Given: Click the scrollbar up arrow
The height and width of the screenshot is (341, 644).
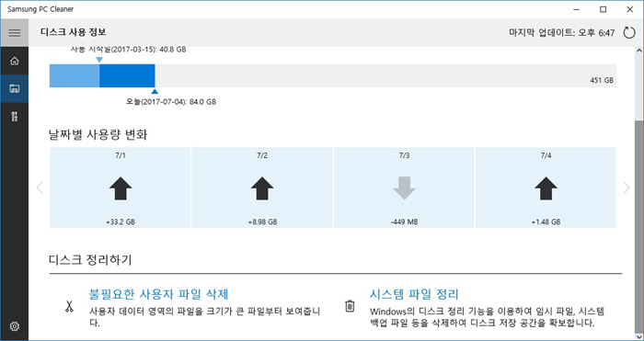Looking at the screenshot, I should (x=638, y=51).
